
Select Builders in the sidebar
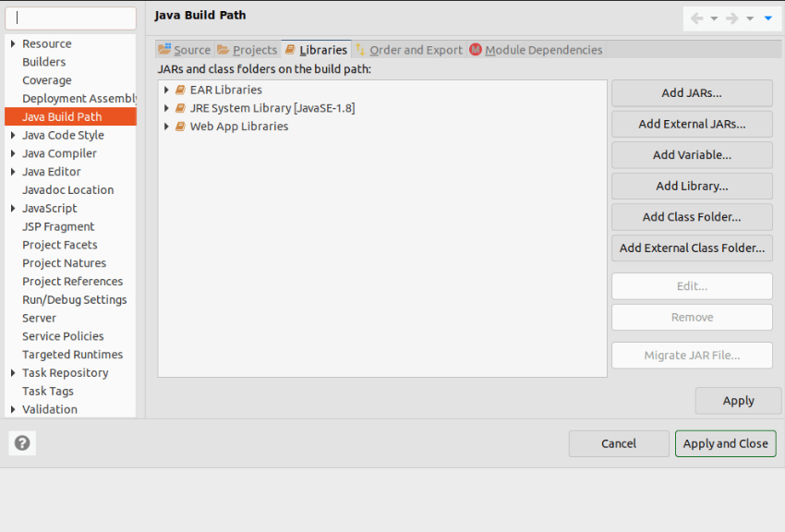tap(44, 62)
